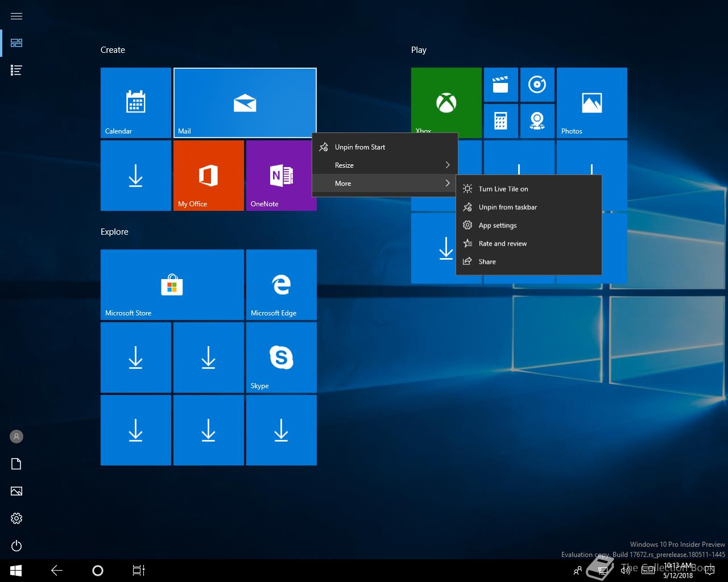The height and width of the screenshot is (582, 728).
Task: Select the download tile beside My Office
Action: [x=136, y=176]
